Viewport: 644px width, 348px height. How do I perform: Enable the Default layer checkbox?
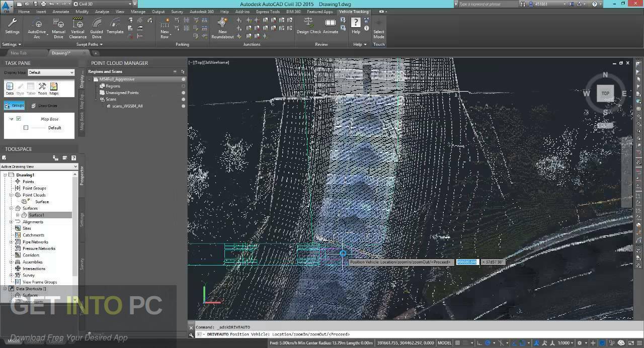click(x=26, y=128)
